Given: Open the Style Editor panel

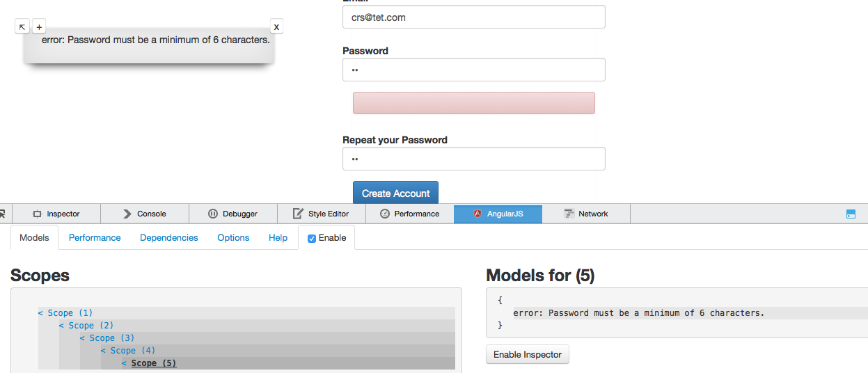Looking at the screenshot, I should coord(322,214).
